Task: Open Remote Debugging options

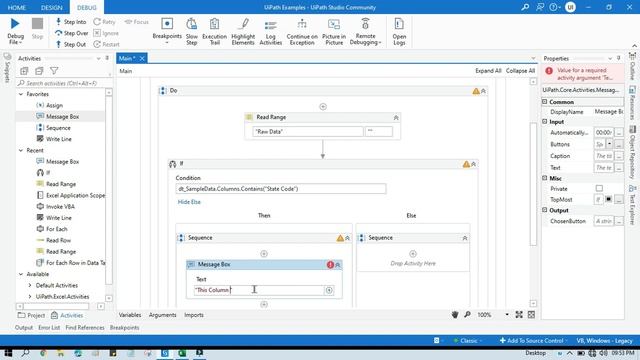Action: pyautogui.click(x=365, y=31)
